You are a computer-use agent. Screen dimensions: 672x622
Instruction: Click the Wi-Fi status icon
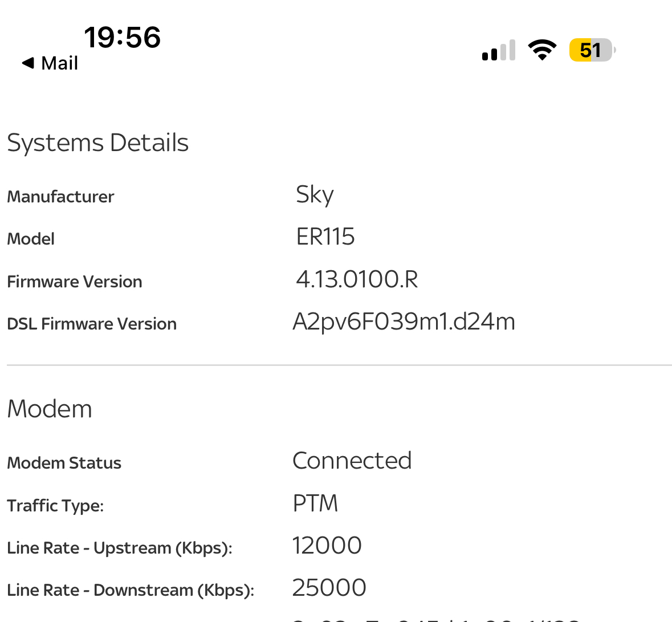coord(542,50)
